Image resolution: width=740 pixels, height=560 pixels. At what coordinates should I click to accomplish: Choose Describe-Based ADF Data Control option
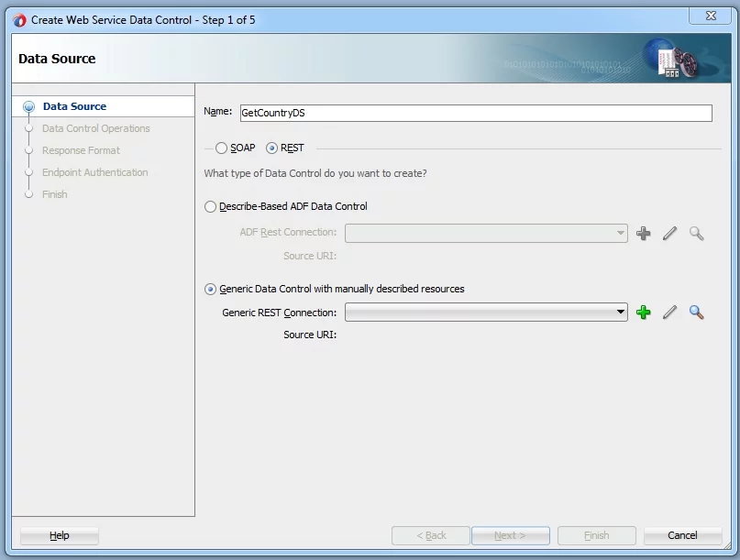point(285,206)
